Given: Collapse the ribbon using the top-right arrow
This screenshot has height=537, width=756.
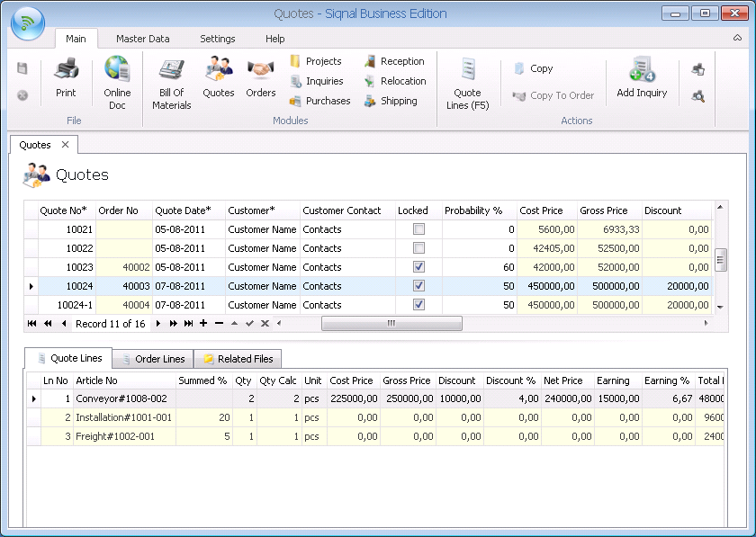Looking at the screenshot, I should pos(738,38).
